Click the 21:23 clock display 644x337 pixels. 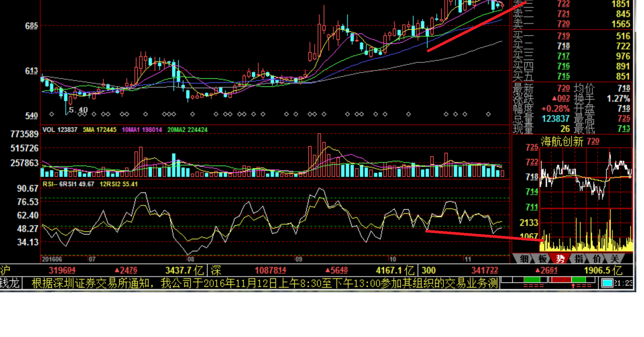click(x=623, y=283)
